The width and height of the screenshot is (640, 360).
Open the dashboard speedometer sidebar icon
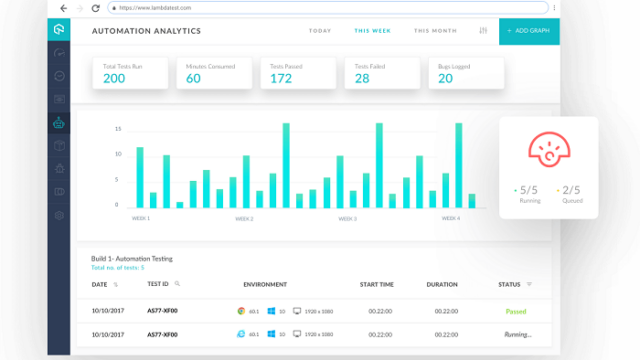click(59, 53)
